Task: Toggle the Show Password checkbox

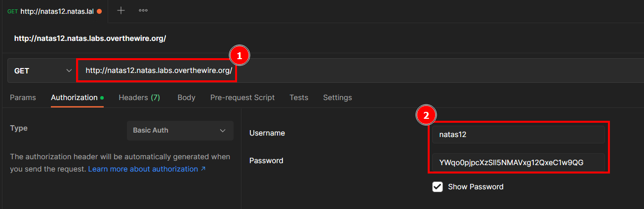Action: tap(437, 187)
